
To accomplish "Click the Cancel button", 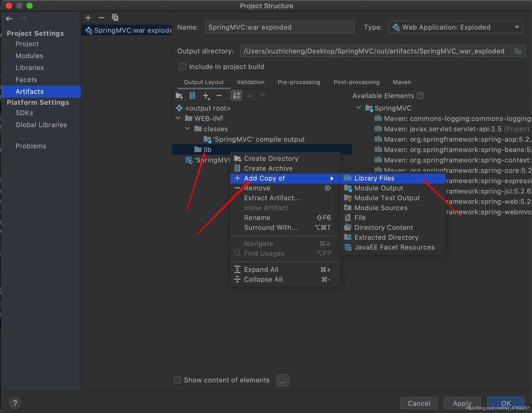I will click(x=419, y=403).
